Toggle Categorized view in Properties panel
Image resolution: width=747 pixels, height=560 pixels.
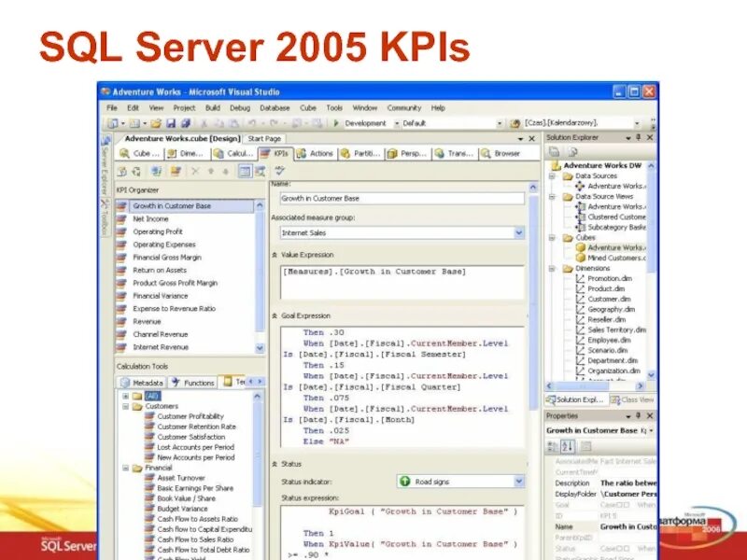click(553, 446)
